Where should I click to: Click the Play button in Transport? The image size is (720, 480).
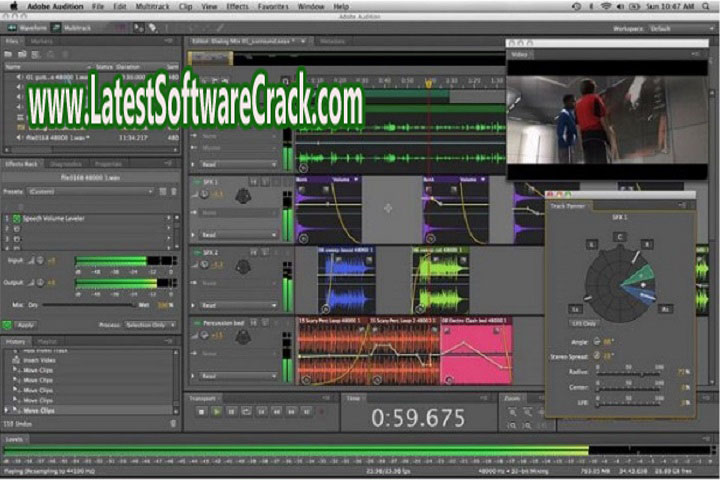pyautogui.click(x=216, y=412)
